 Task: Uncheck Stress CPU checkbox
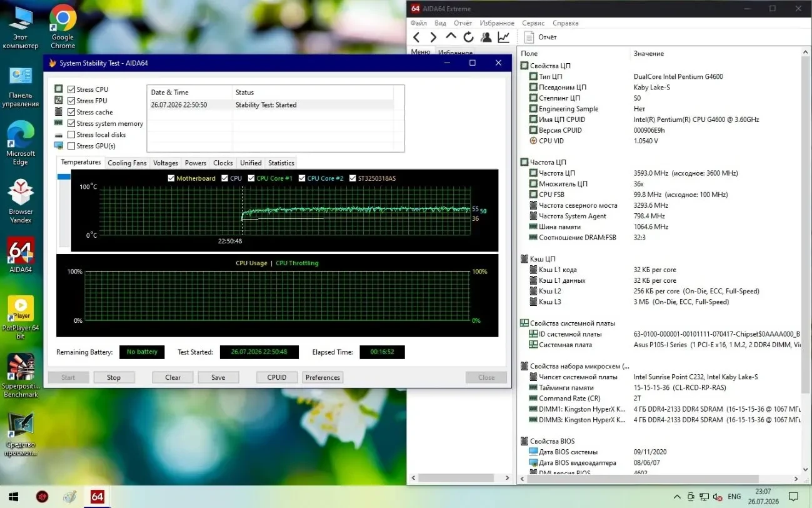point(71,89)
